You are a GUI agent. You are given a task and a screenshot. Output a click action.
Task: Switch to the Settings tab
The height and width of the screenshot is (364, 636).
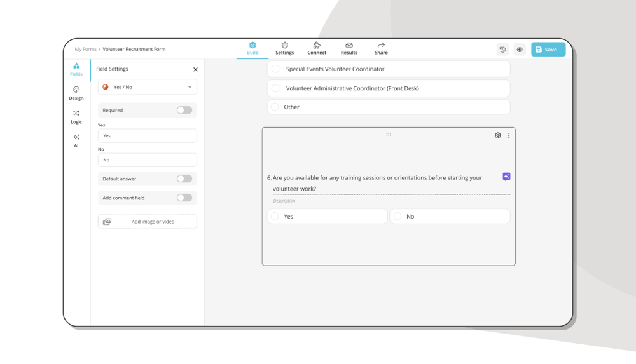coord(284,48)
